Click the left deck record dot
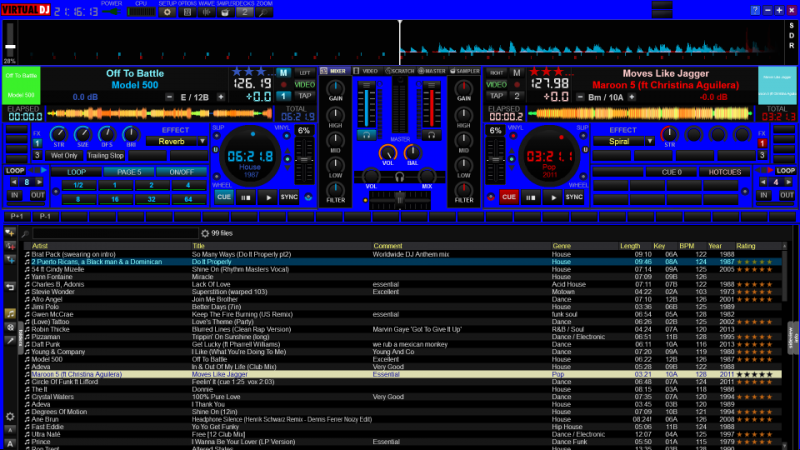The height and width of the screenshot is (450, 800). (284, 85)
